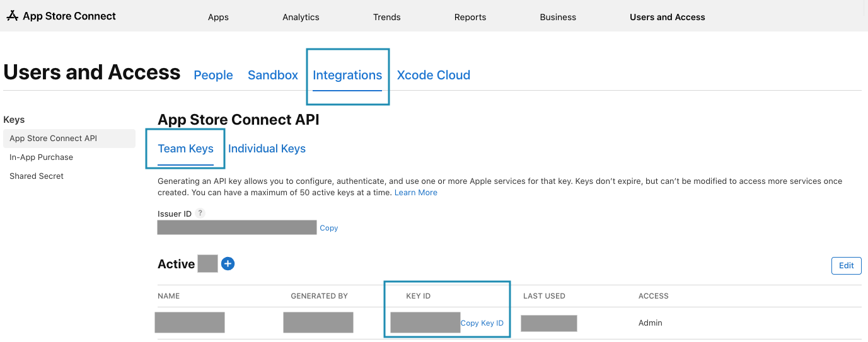Click the Active section heading
The image size is (868, 342).
176,264
